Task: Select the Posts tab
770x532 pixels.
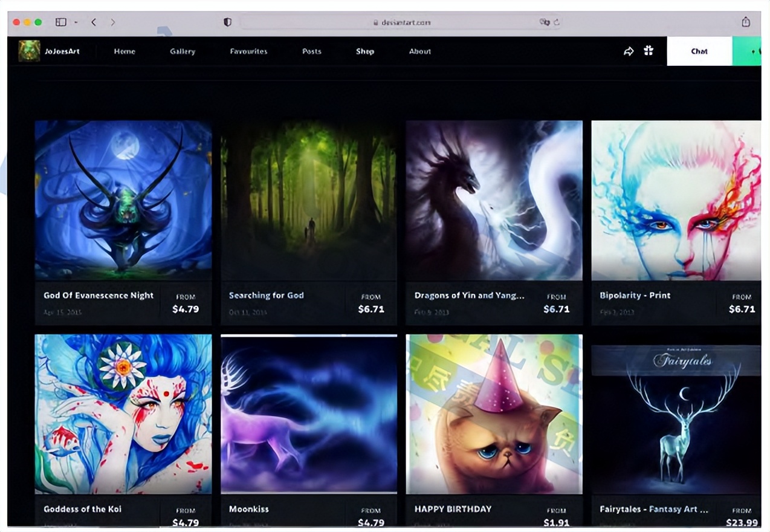Action: [x=312, y=51]
